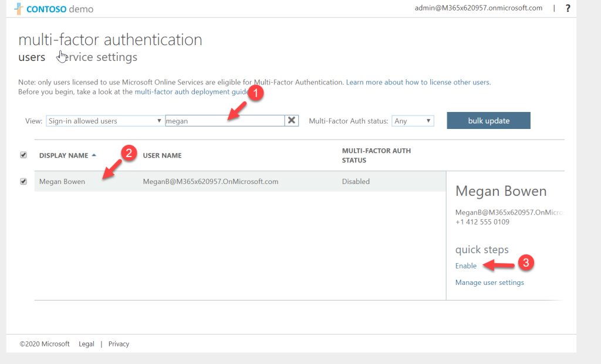This screenshot has width=601, height=364.
Task: Open the multi-factor auth deployment guide link
Action: [x=189, y=91]
